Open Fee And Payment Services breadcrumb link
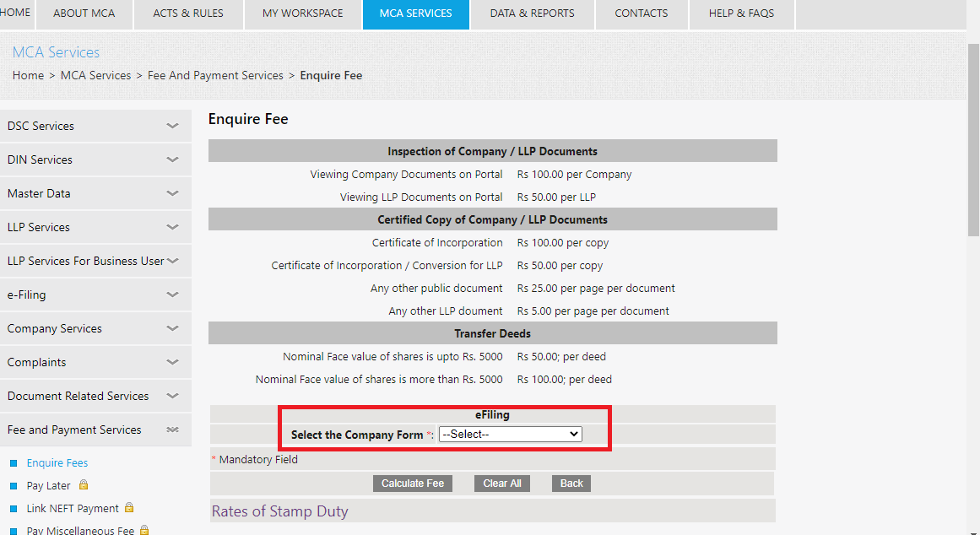This screenshot has height=535, width=980. click(x=215, y=75)
